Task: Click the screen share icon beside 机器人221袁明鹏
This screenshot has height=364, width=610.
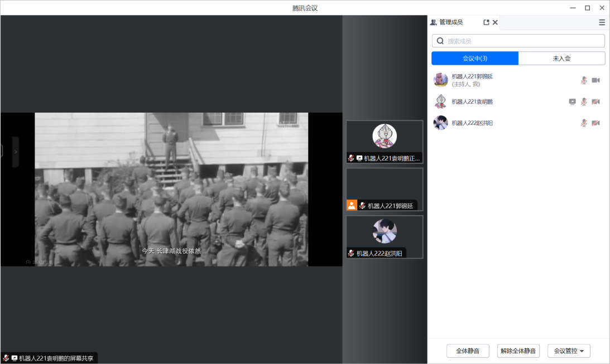Action: tap(572, 101)
